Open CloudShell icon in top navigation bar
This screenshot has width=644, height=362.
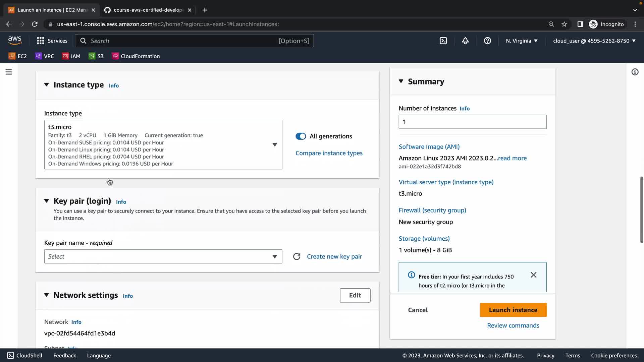click(x=443, y=41)
